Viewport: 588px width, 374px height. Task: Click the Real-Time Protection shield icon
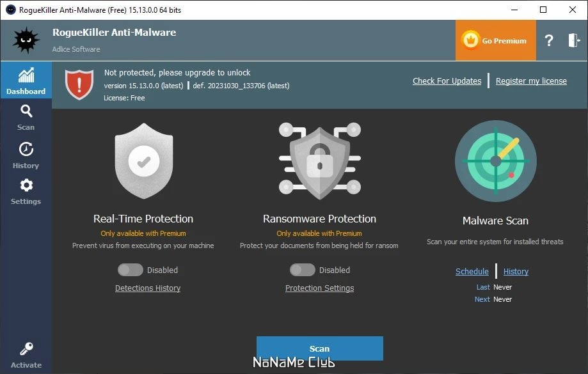[x=143, y=161]
